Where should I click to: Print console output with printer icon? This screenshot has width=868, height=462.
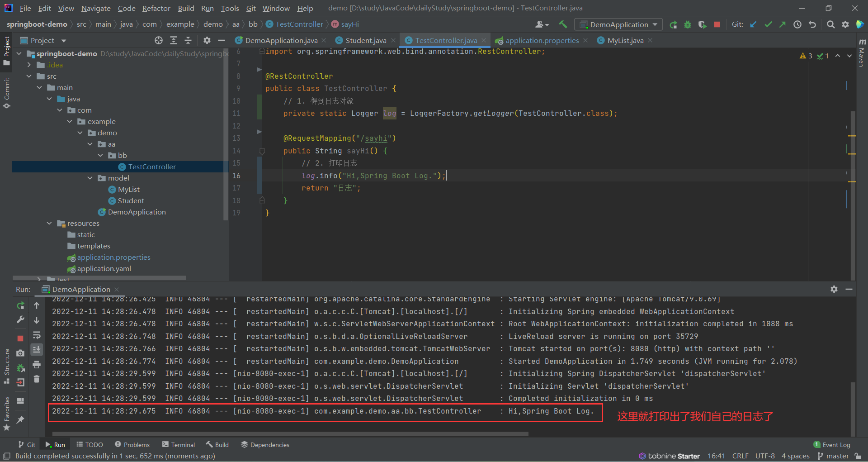pyautogui.click(x=37, y=364)
